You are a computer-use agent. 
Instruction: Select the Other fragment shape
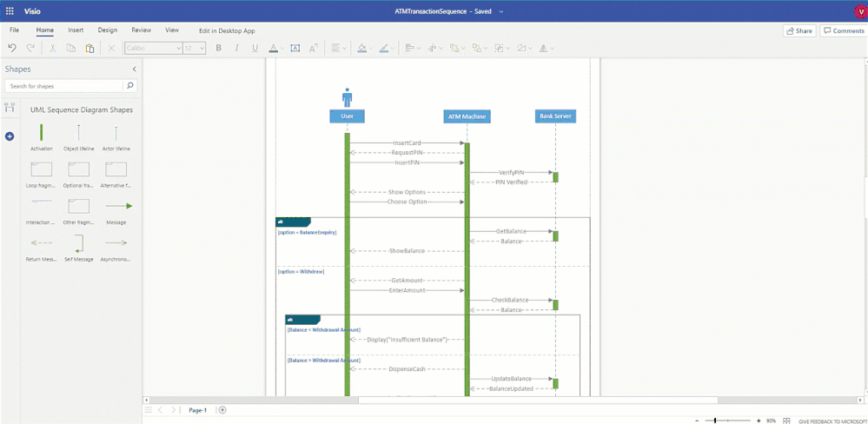click(x=78, y=211)
